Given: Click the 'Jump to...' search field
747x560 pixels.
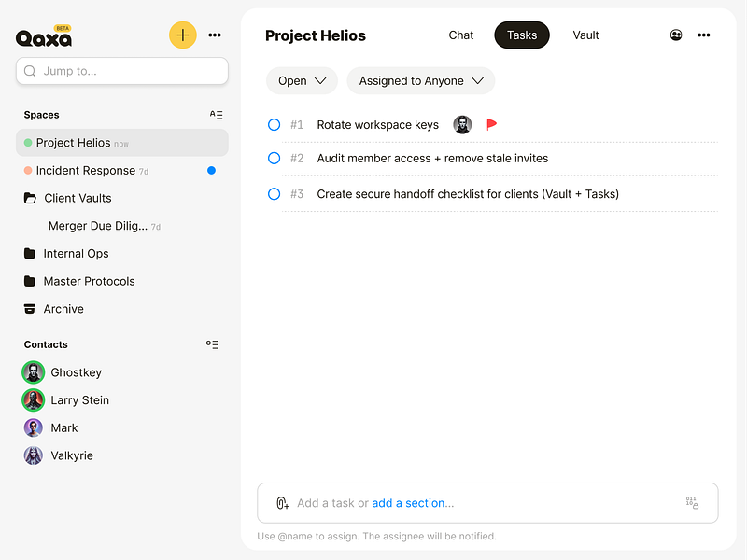Looking at the screenshot, I should [x=122, y=71].
